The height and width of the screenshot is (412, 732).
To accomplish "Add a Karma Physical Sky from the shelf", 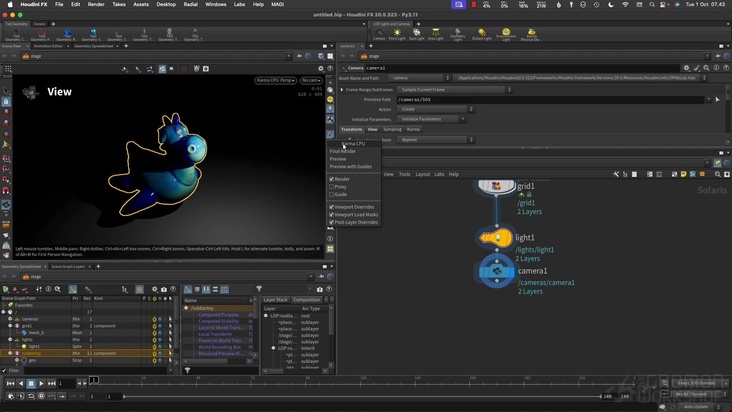I will [x=531, y=34].
